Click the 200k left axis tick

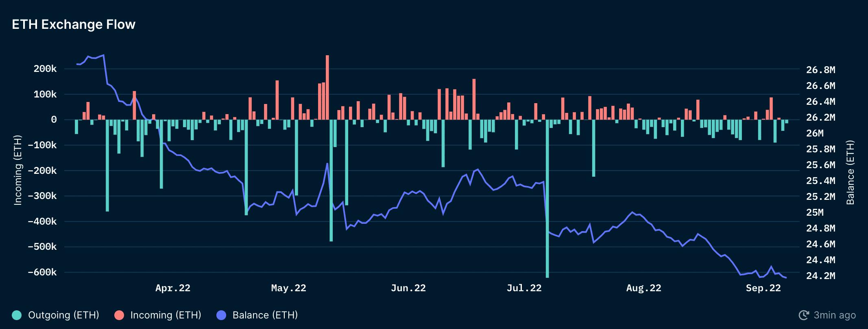coord(45,69)
